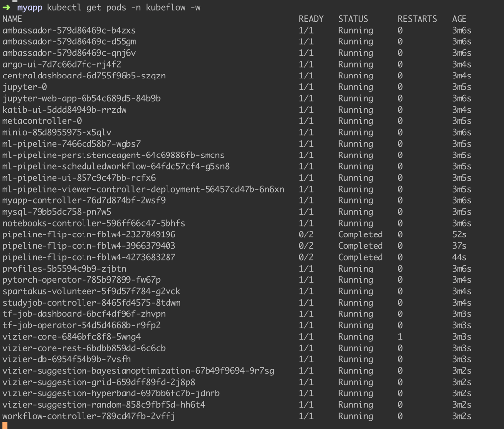Click pod name pipeline-flip-coin-fblw4-2327849196

pyautogui.click(x=89, y=235)
